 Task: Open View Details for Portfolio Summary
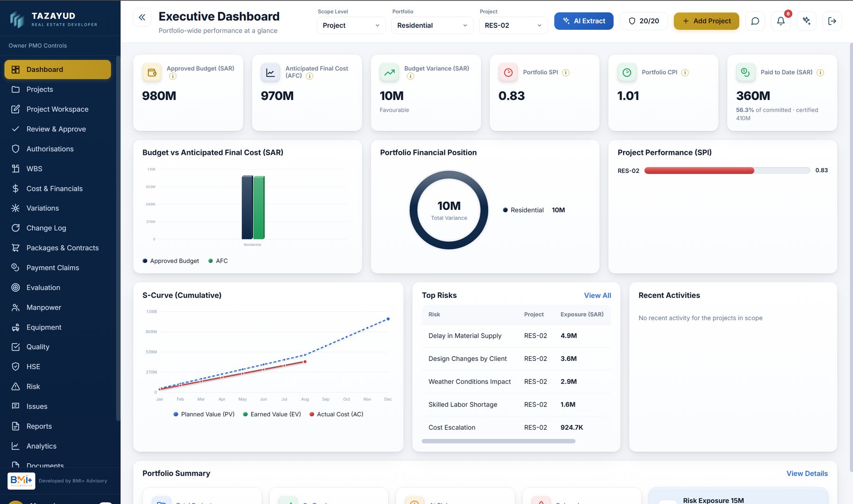[x=807, y=474]
